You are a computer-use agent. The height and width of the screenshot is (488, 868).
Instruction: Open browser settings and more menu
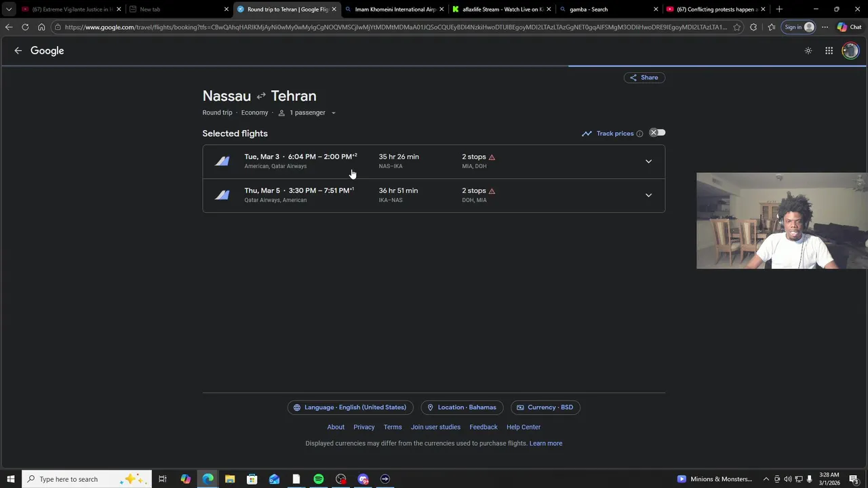point(825,27)
